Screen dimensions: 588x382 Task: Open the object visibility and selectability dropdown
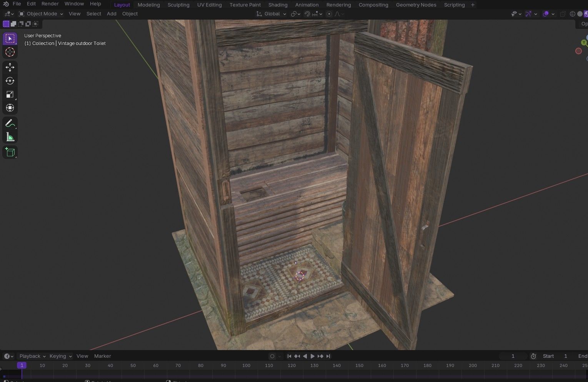516,14
